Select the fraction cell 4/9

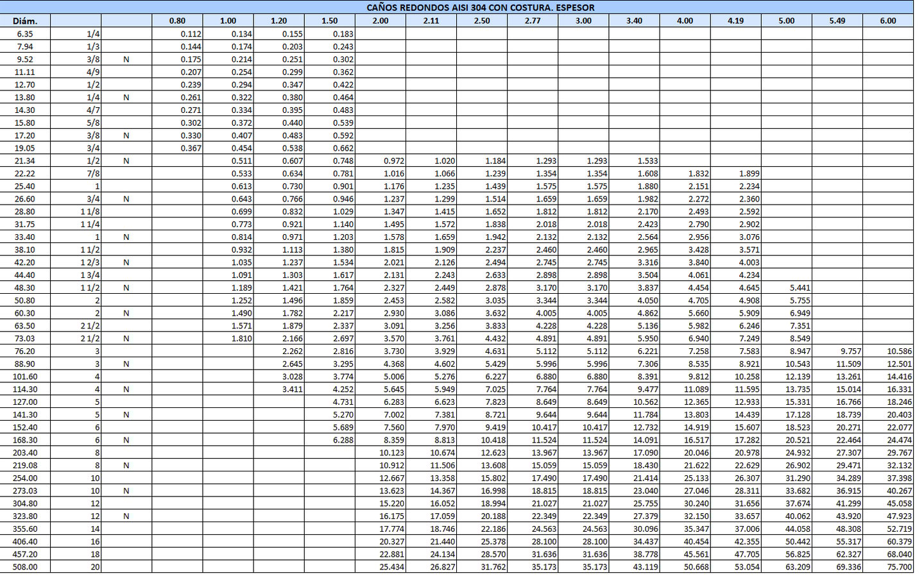93,72
